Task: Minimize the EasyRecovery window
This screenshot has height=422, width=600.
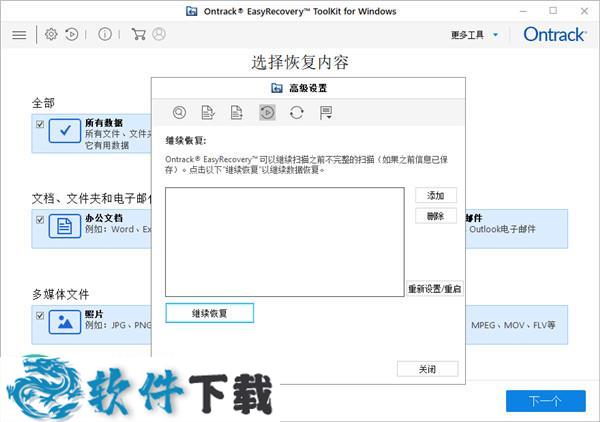Action: (x=523, y=11)
